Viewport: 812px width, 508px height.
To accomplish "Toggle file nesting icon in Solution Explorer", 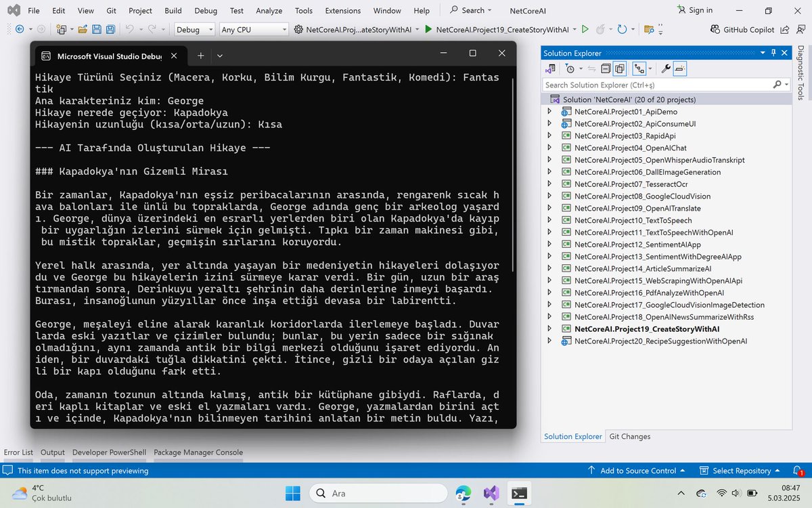I will (x=638, y=68).
